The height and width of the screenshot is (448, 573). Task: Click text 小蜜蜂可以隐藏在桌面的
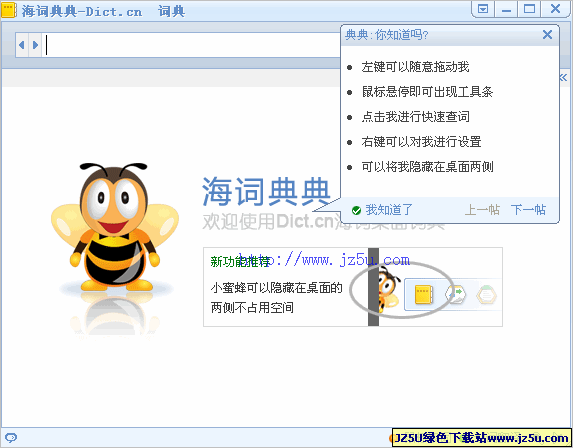tap(276, 288)
